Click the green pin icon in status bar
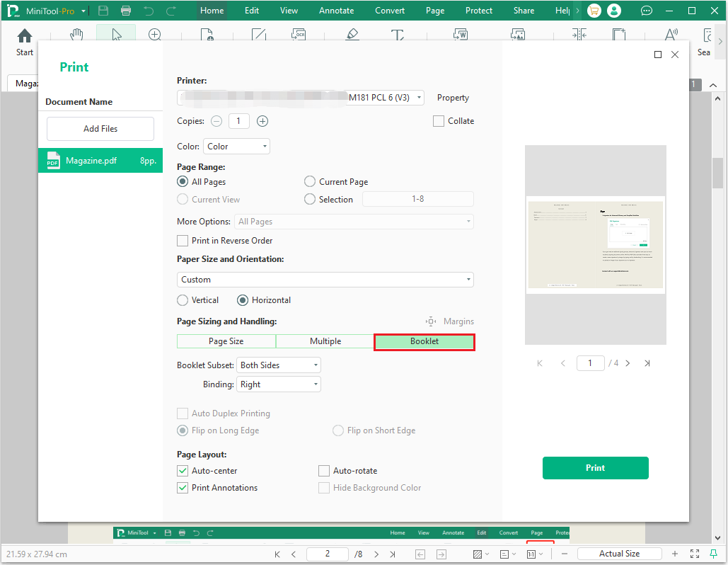Viewport: 728px width, 565px height. click(x=714, y=554)
